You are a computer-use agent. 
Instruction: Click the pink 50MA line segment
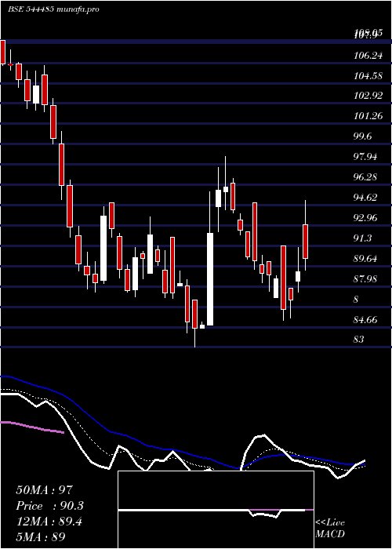coord(33,427)
